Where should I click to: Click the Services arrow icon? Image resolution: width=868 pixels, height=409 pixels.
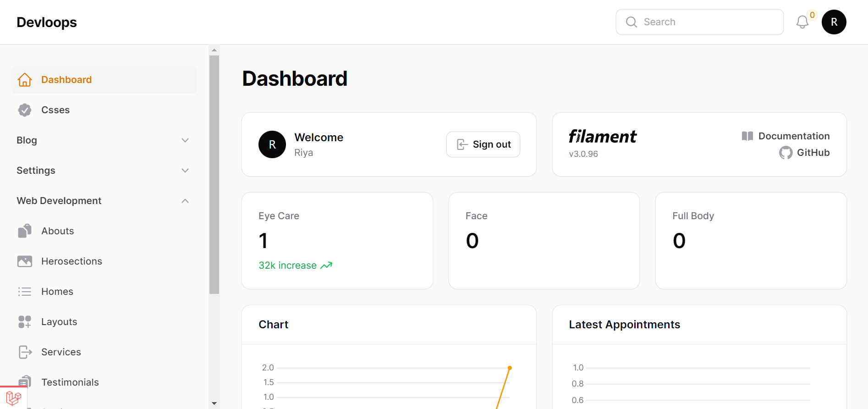pyautogui.click(x=25, y=352)
